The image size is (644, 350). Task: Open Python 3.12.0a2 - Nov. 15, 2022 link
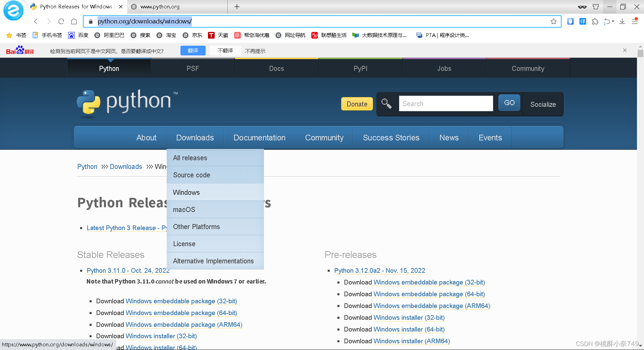[380, 270]
